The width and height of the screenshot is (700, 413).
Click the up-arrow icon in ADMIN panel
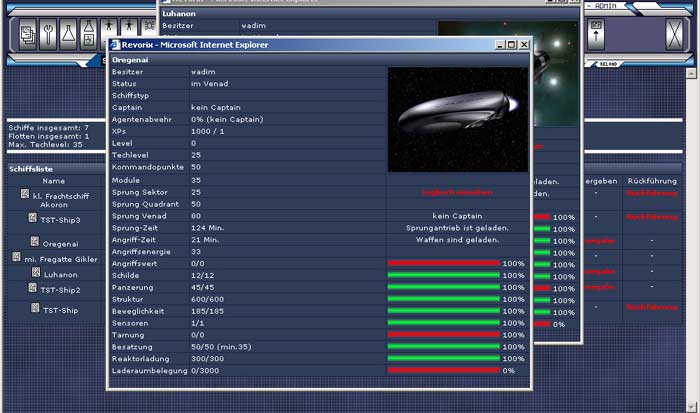tap(598, 35)
